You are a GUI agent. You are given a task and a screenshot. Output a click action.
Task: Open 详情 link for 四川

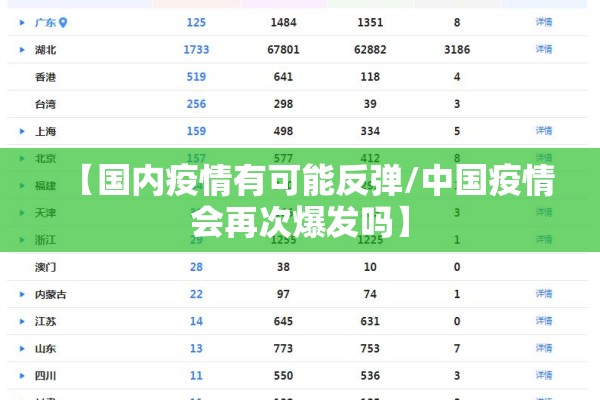coord(544,376)
